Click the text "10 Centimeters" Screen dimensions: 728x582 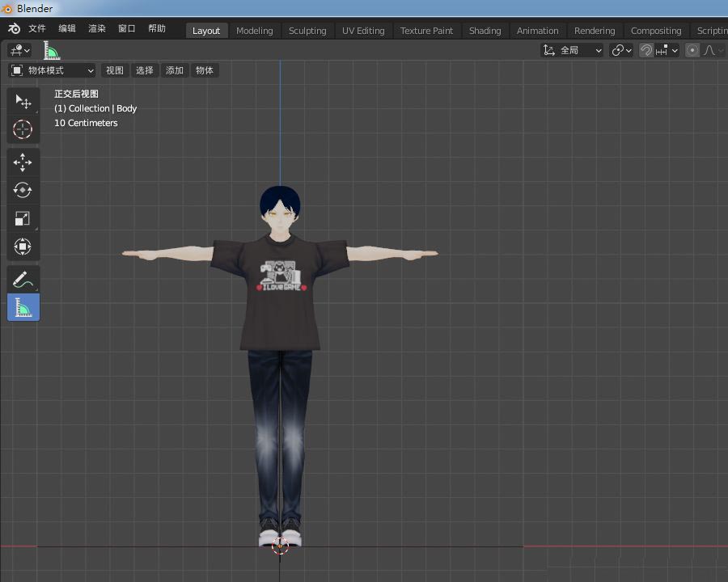[x=86, y=123]
